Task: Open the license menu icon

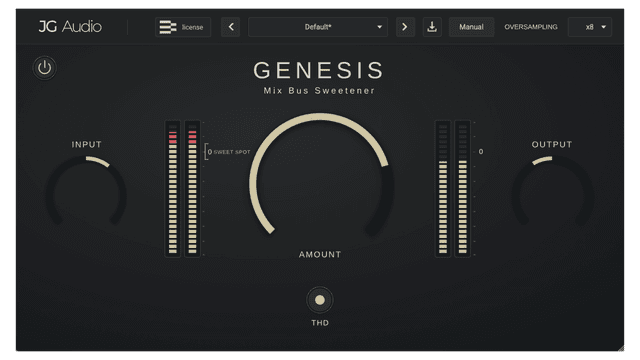Action: click(x=183, y=27)
